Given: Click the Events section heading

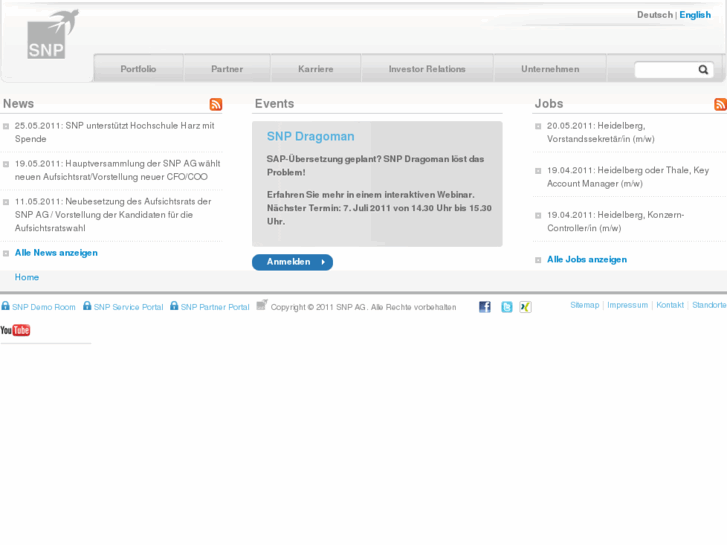Looking at the screenshot, I should click(x=274, y=103).
